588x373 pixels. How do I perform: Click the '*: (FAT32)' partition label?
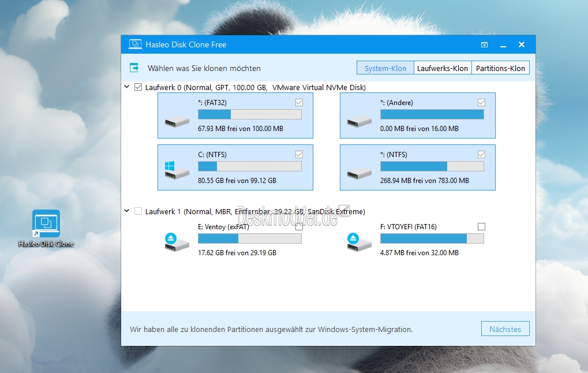(212, 103)
